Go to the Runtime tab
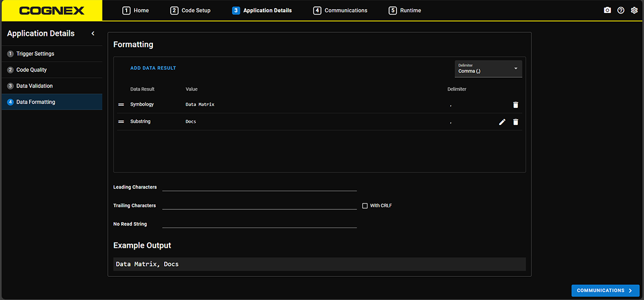The height and width of the screenshot is (300, 644). click(x=405, y=10)
